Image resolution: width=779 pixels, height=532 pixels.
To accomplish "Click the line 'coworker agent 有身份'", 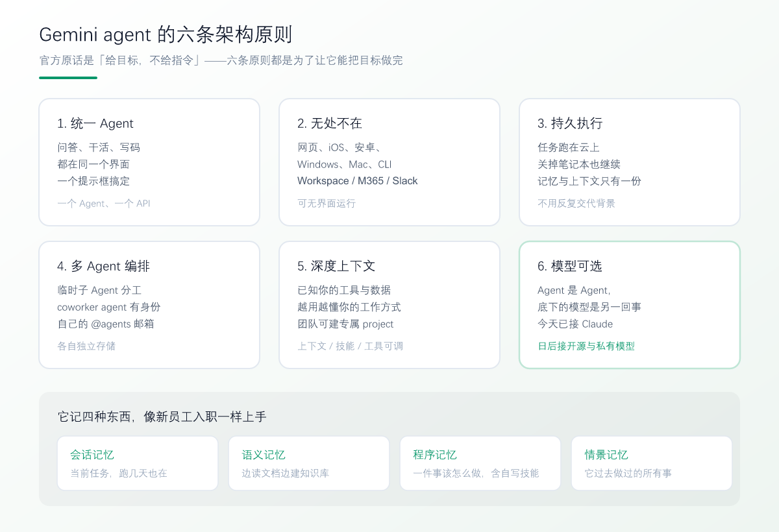I will pyautogui.click(x=109, y=307).
